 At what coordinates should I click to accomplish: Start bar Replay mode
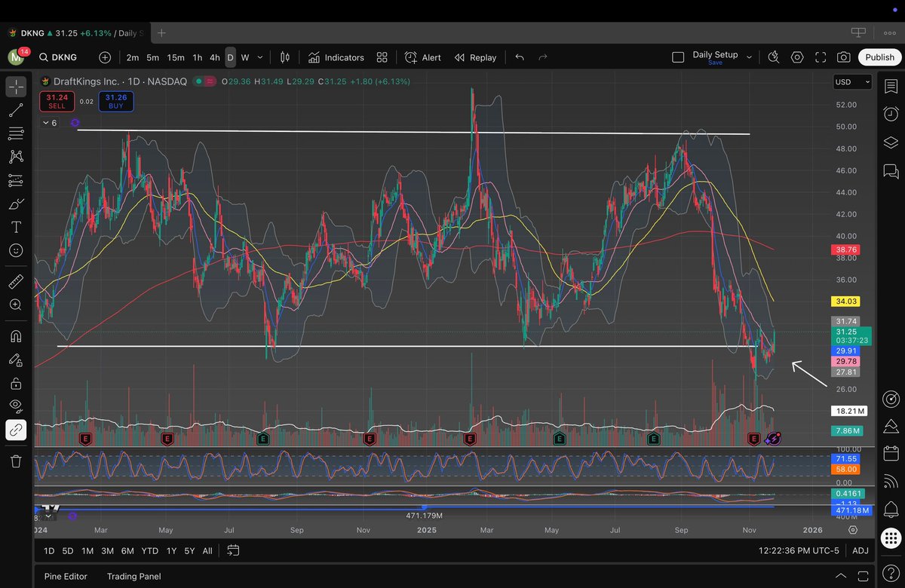pos(475,57)
